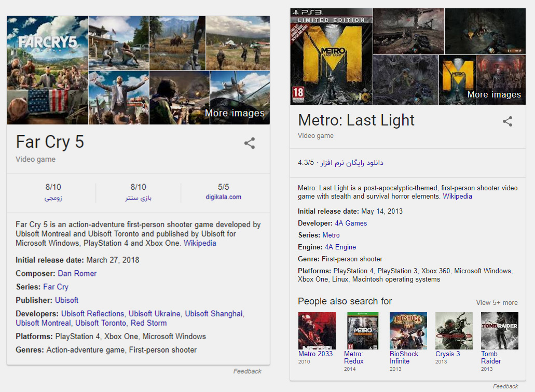535x392 pixels.
Task: Open the 4A Games developer link
Action: (x=351, y=223)
